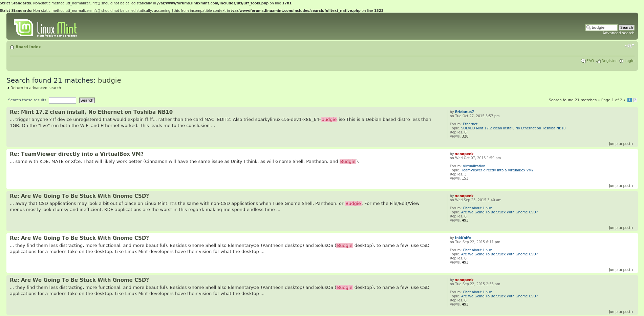This screenshot has height=316, width=644.
Task: Click the Search these results input field
Action: [62, 100]
